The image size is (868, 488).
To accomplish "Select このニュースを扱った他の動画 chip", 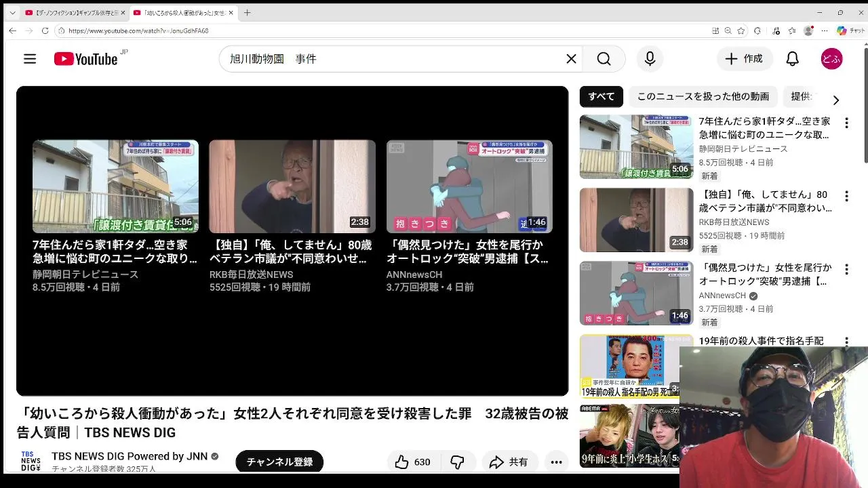I will 703,97.
